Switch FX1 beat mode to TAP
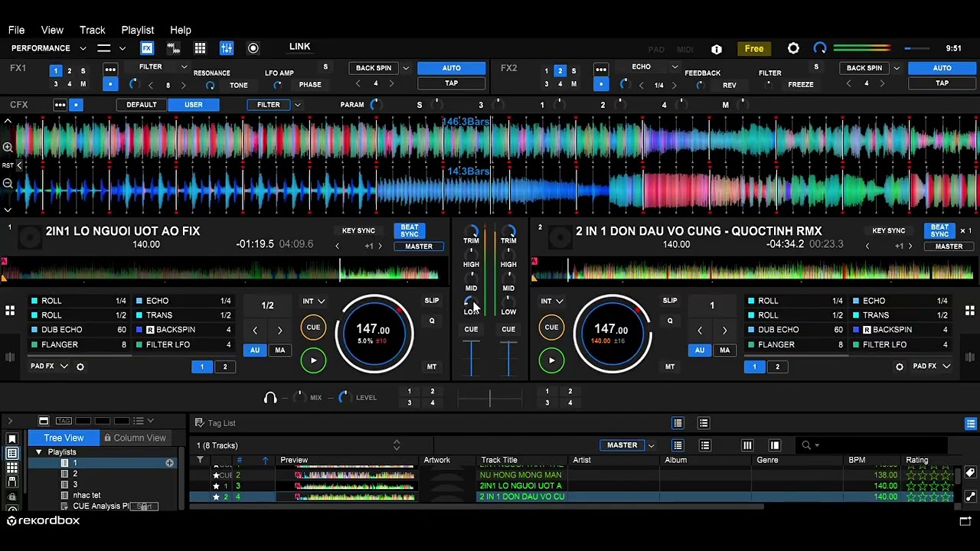980x551 pixels. click(452, 83)
